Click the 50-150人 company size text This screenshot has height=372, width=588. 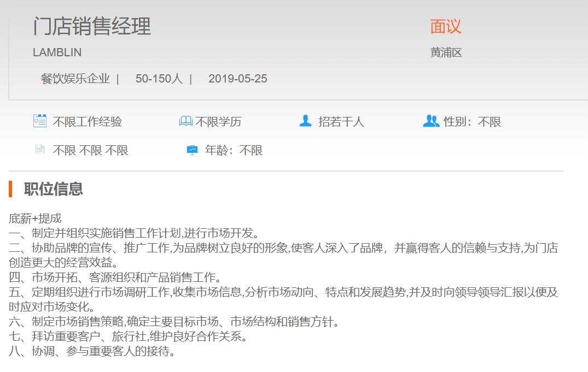click(x=159, y=79)
